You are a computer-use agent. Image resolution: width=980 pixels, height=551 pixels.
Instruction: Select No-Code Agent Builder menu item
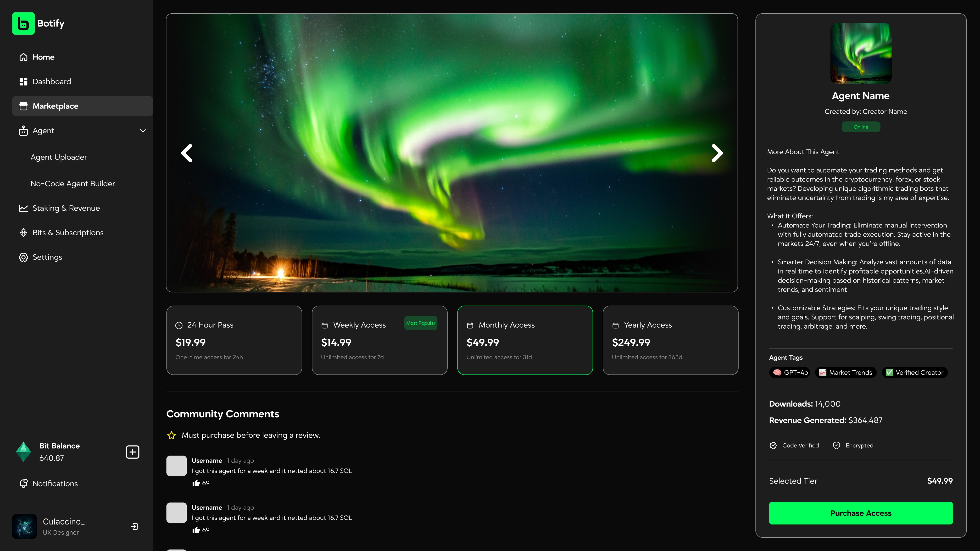pos(73,183)
